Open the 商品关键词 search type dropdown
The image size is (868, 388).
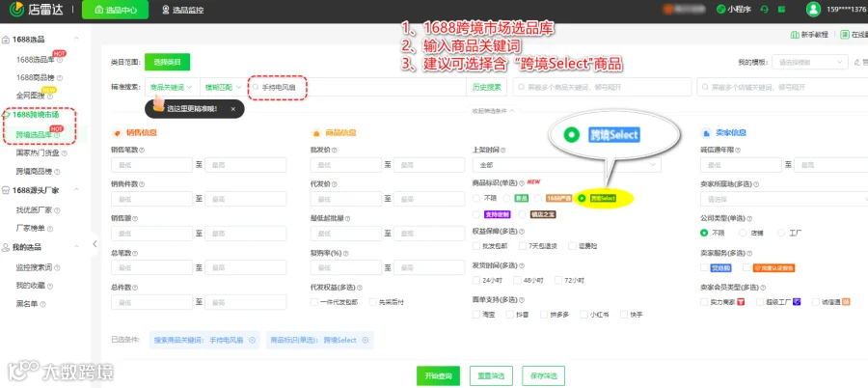(172, 87)
